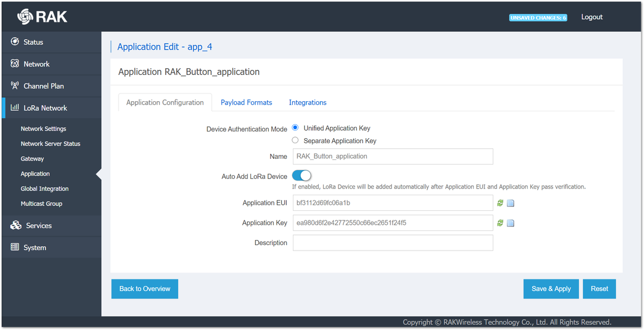The image size is (644, 330).
Task: Click the 'Device Authentication Mode' label
Action: (247, 129)
